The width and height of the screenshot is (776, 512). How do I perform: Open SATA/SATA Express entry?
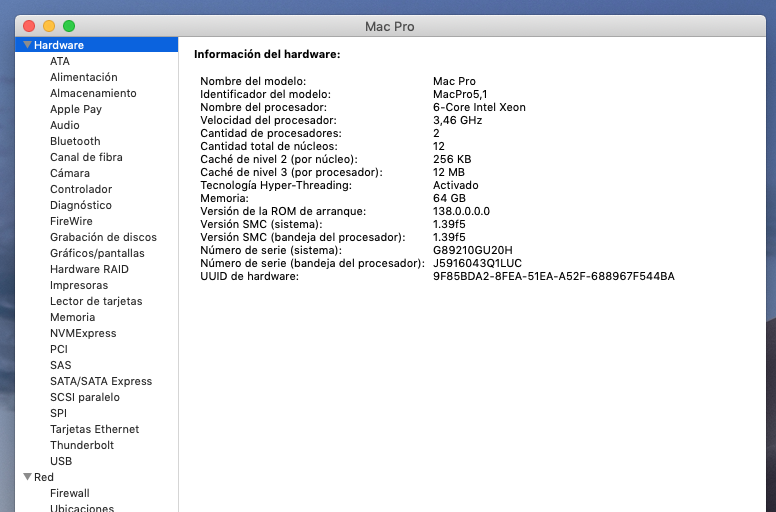(101, 381)
